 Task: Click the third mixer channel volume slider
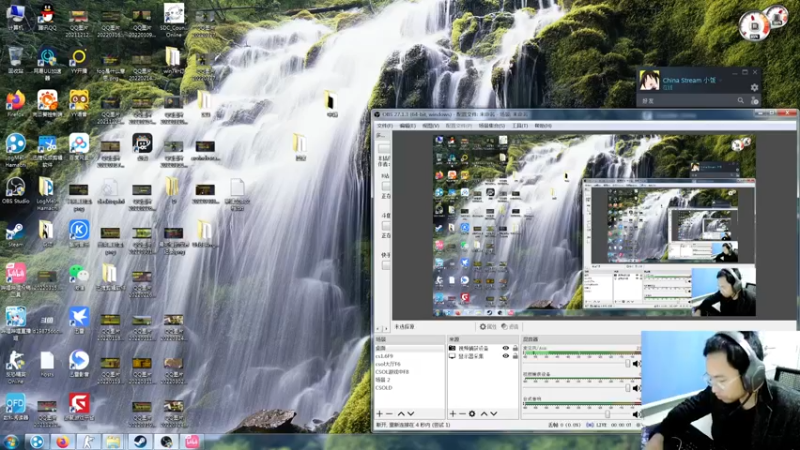click(577, 414)
